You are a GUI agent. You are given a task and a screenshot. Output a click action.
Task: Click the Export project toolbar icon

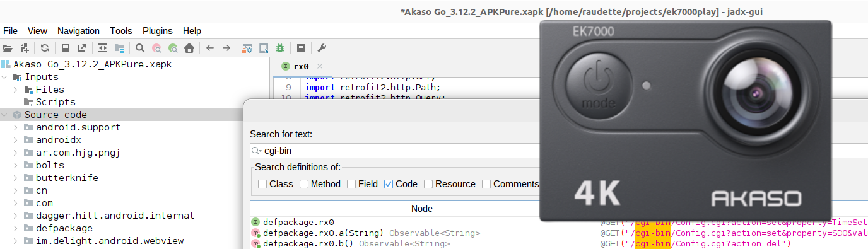81,48
